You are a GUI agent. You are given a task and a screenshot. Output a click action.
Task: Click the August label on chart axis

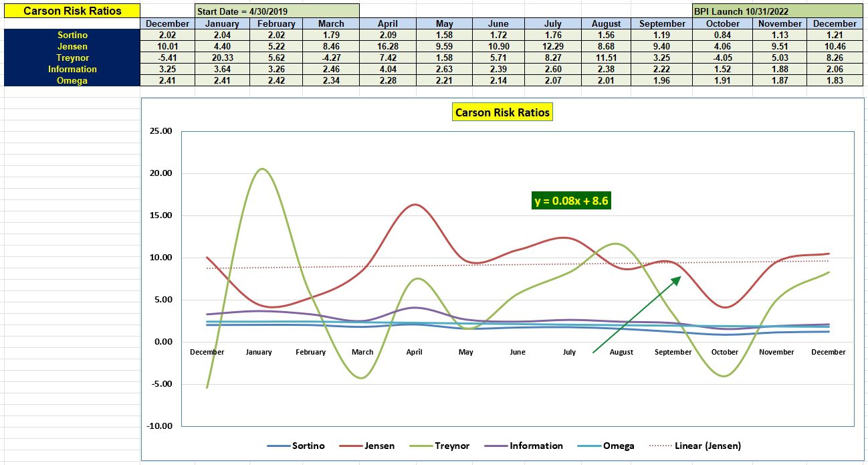coord(621,352)
